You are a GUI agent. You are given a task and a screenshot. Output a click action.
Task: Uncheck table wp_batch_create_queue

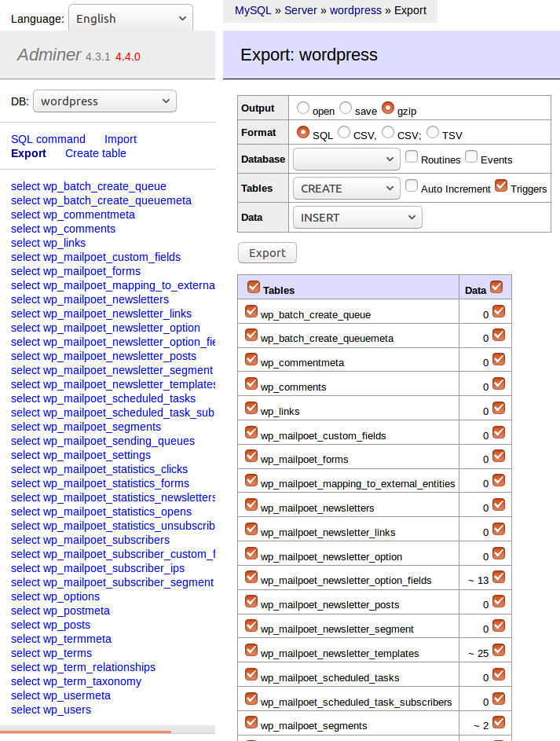[251, 311]
